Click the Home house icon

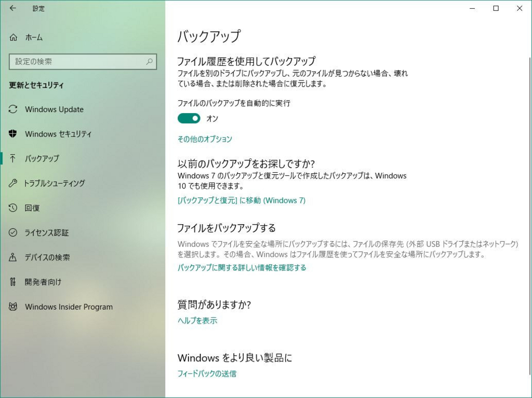coord(13,37)
